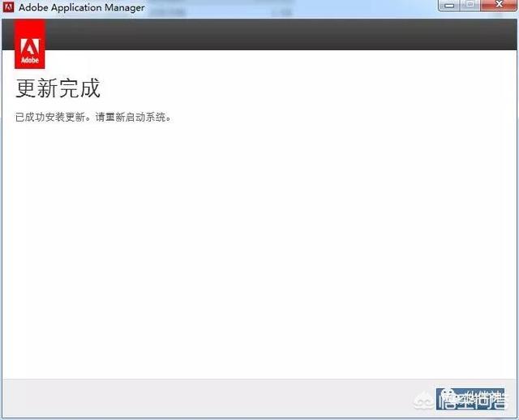Click the red Adobe logo badge

29,44
